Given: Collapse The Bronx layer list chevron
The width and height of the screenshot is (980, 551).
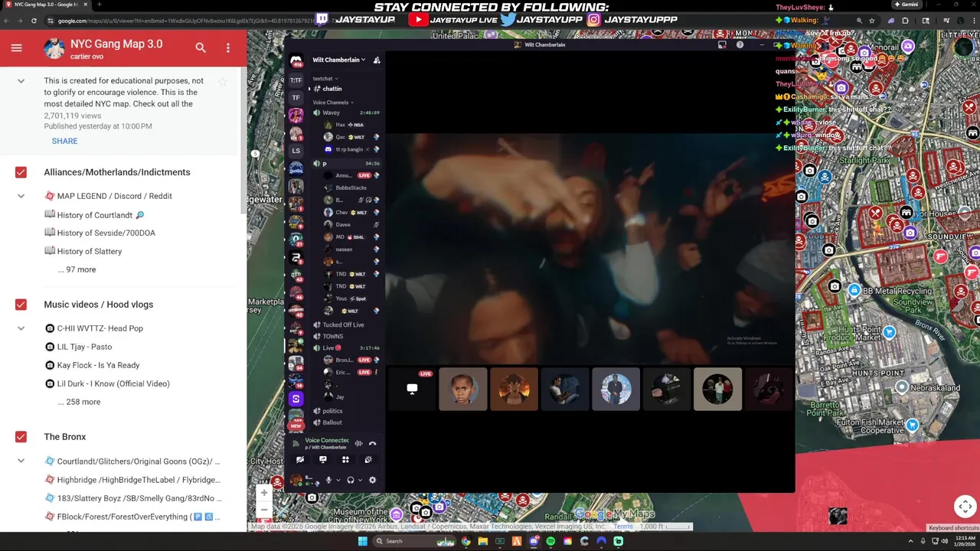Looking at the screenshot, I should [x=21, y=461].
